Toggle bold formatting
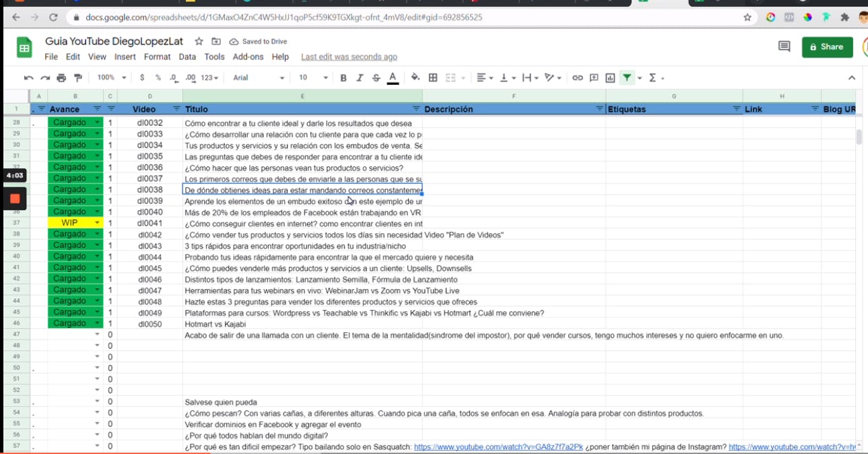Screen dimensions: 868x454 (x=343, y=78)
